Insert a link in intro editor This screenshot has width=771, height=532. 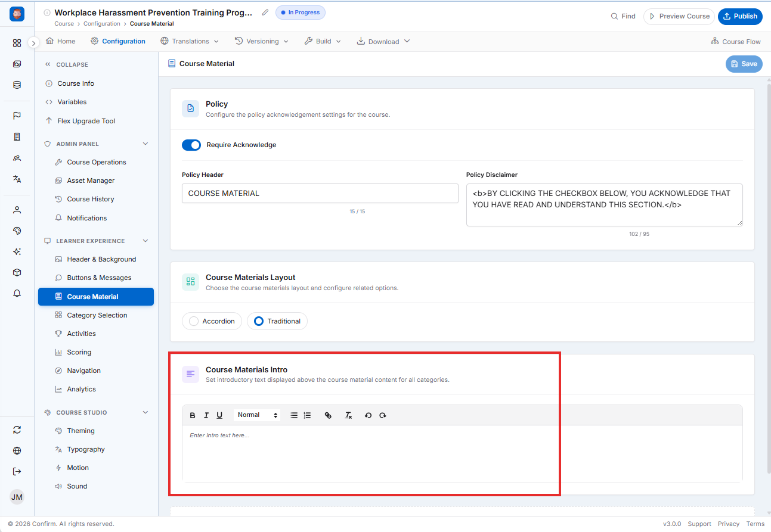click(328, 415)
